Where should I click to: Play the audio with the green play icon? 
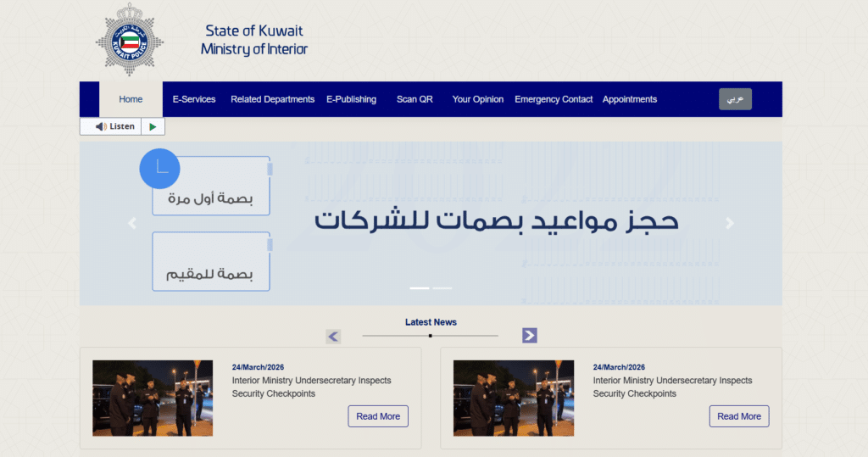153,126
